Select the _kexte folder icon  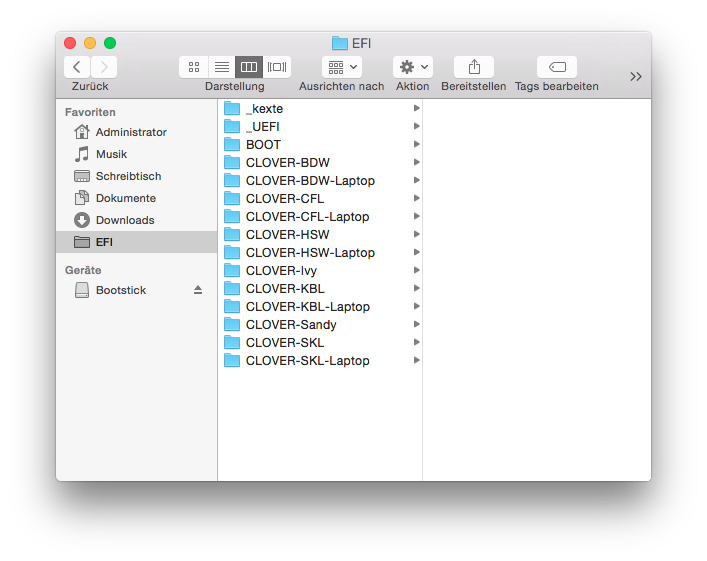pyautogui.click(x=232, y=109)
